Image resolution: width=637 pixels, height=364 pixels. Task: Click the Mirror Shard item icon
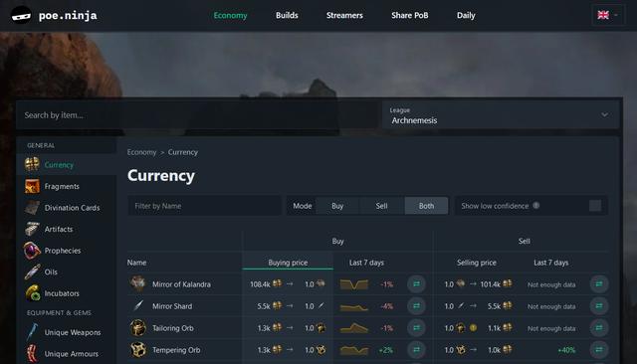138,306
